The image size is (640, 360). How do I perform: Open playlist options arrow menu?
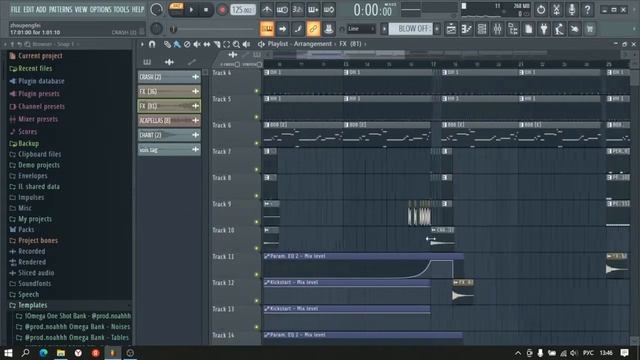point(142,44)
